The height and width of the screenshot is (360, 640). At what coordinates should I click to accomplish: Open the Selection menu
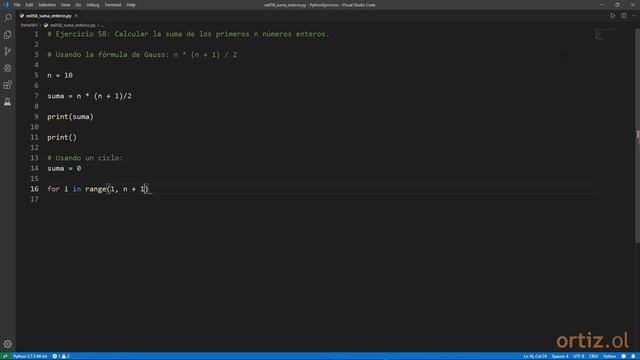point(47,5)
